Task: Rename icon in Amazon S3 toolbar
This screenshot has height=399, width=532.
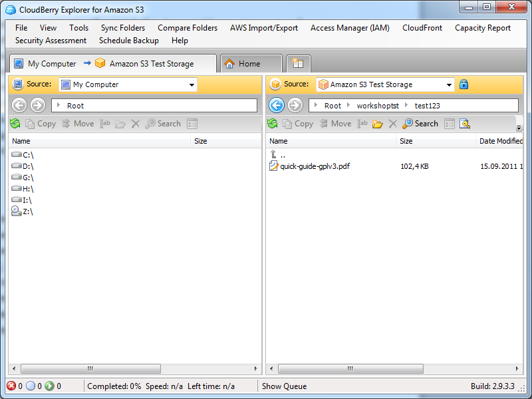Action: (362, 124)
